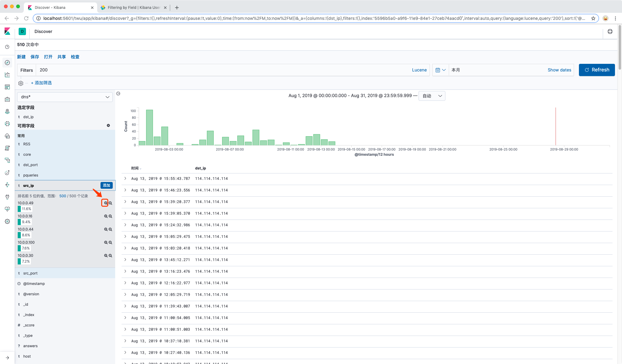The width and height of the screenshot is (622, 364).
Task: Click the Refresh button
Action: pyautogui.click(x=597, y=70)
